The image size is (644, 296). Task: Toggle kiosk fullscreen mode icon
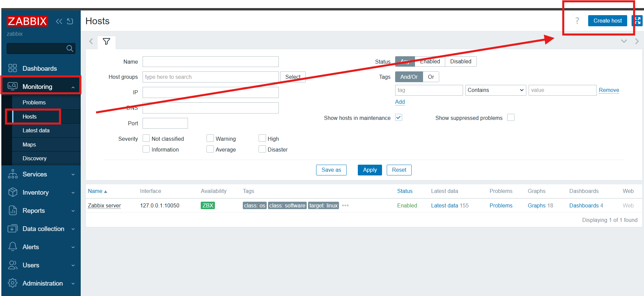click(x=637, y=21)
